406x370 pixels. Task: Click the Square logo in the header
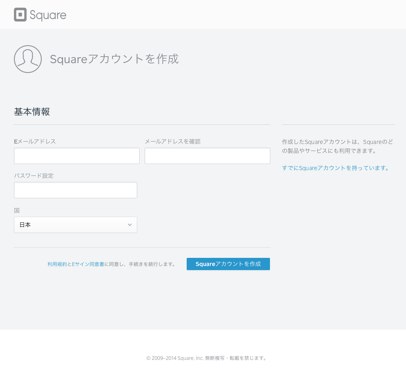click(40, 15)
